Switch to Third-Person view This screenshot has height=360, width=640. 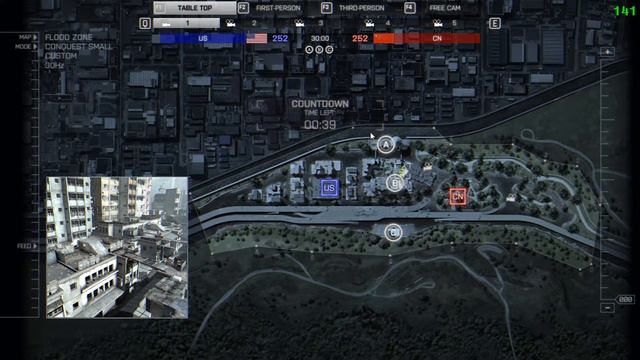click(361, 8)
